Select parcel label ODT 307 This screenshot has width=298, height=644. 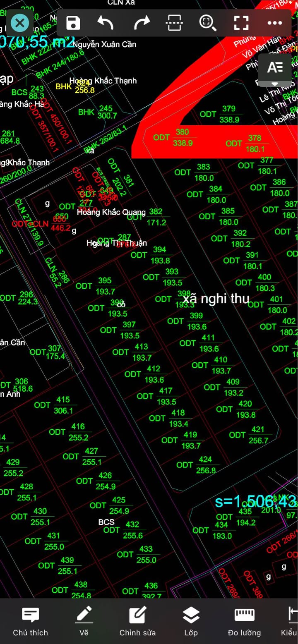point(47,352)
